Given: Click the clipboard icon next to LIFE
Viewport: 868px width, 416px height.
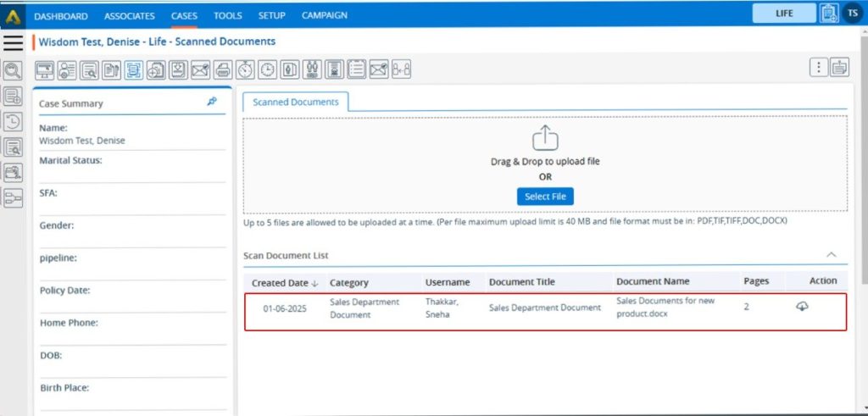Looking at the screenshot, I should [828, 14].
